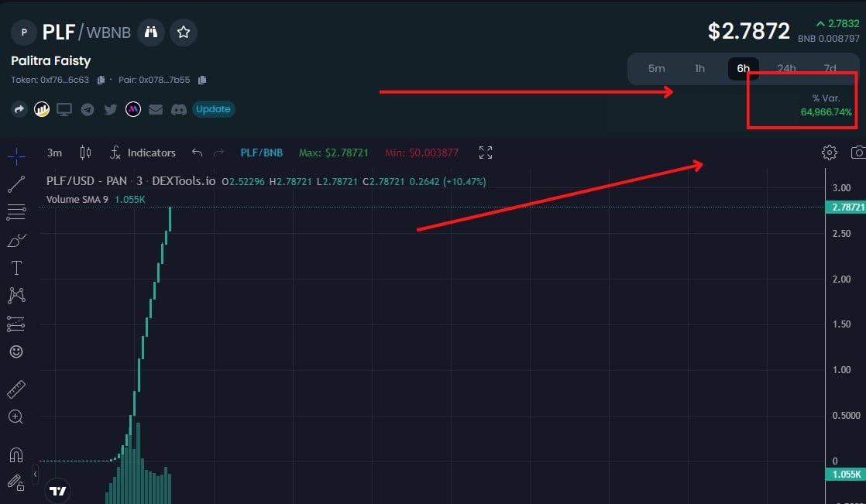Activate the zoom in tool
The image size is (866, 504).
click(x=16, y=417)
